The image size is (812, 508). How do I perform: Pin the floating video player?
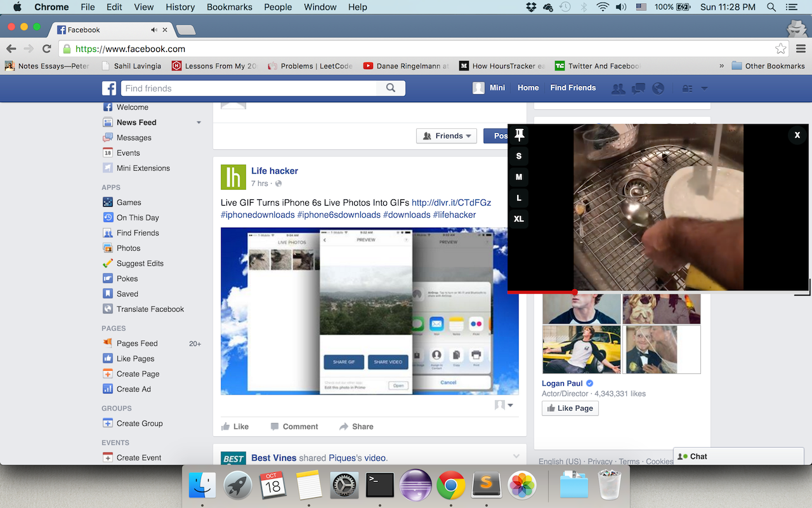click(x=519, y=135)
